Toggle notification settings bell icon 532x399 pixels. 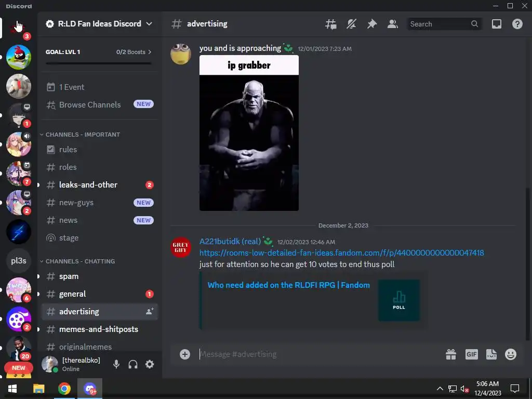pos(351,24)
